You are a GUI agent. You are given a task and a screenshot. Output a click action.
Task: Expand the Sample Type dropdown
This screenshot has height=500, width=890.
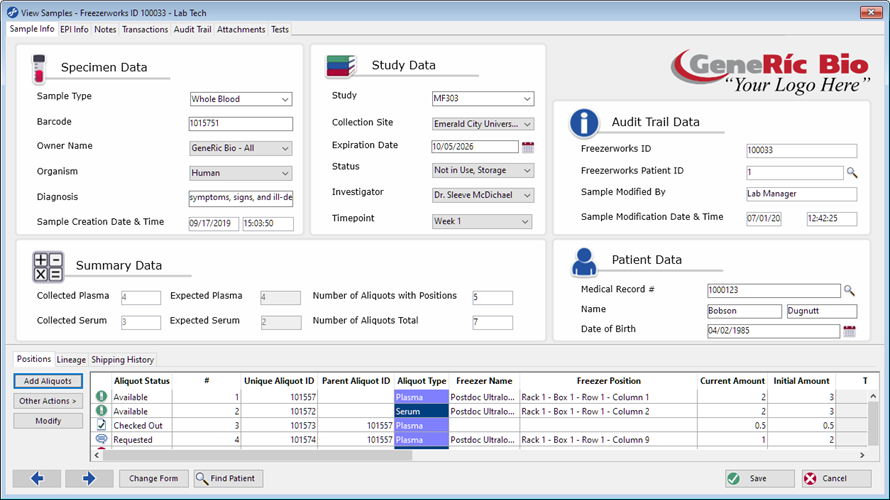[x=286, y=100]
